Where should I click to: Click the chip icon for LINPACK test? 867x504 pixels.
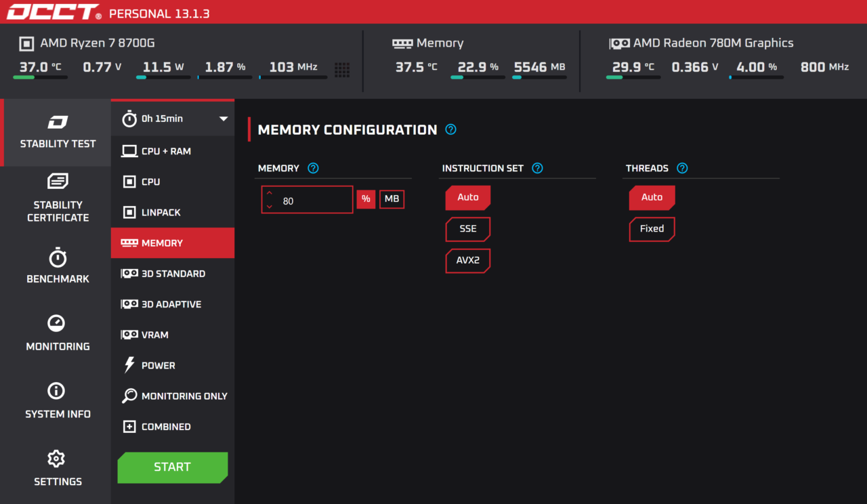[x=129, y=213]
